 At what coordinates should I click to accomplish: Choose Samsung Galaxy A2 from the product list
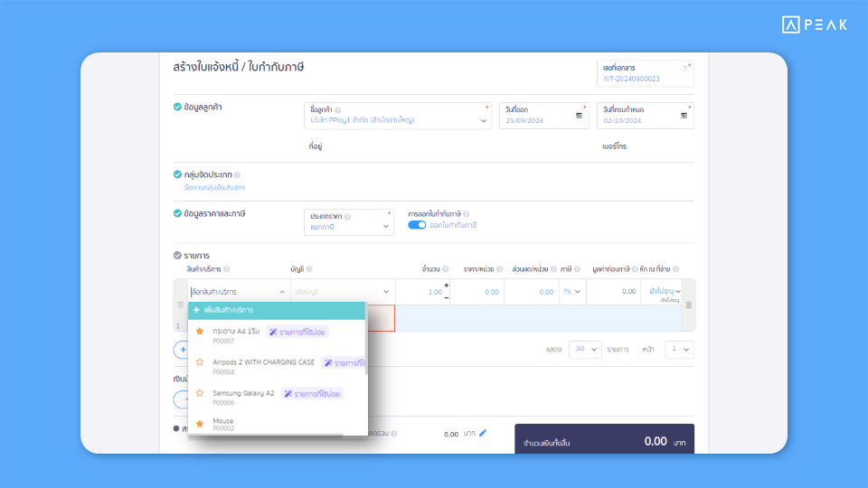[x=243, y=393]
